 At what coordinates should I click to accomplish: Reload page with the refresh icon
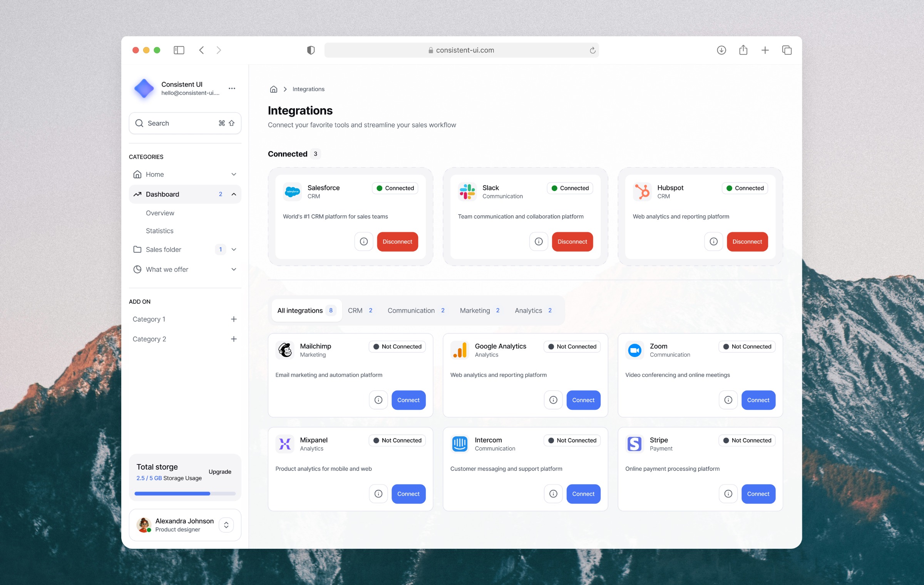[593, 50]
